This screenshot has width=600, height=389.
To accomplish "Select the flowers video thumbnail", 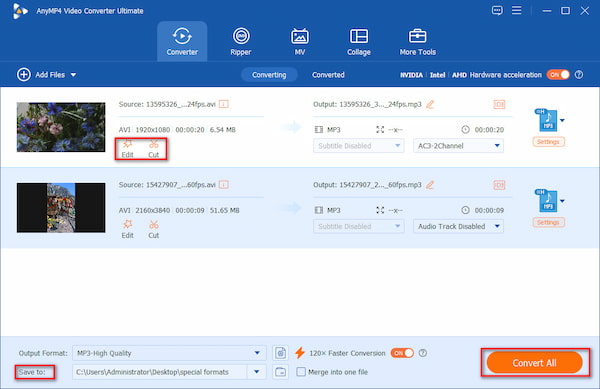I will (x=61, y=127).
